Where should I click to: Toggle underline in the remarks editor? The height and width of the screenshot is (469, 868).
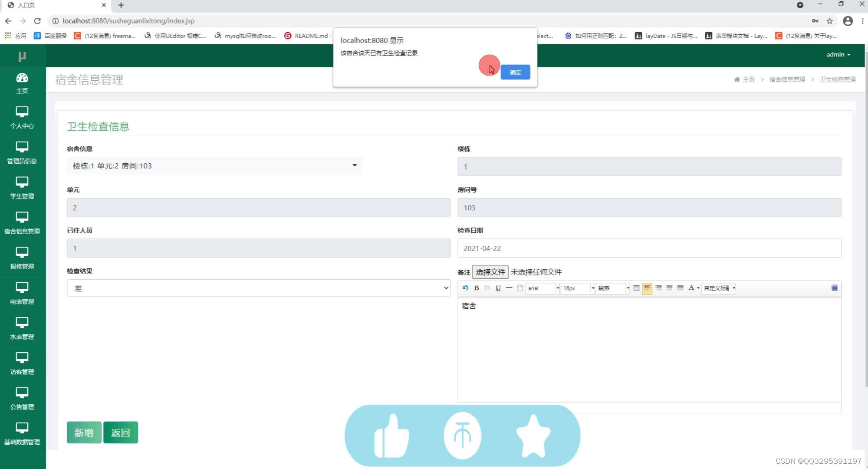coord(498,288)
